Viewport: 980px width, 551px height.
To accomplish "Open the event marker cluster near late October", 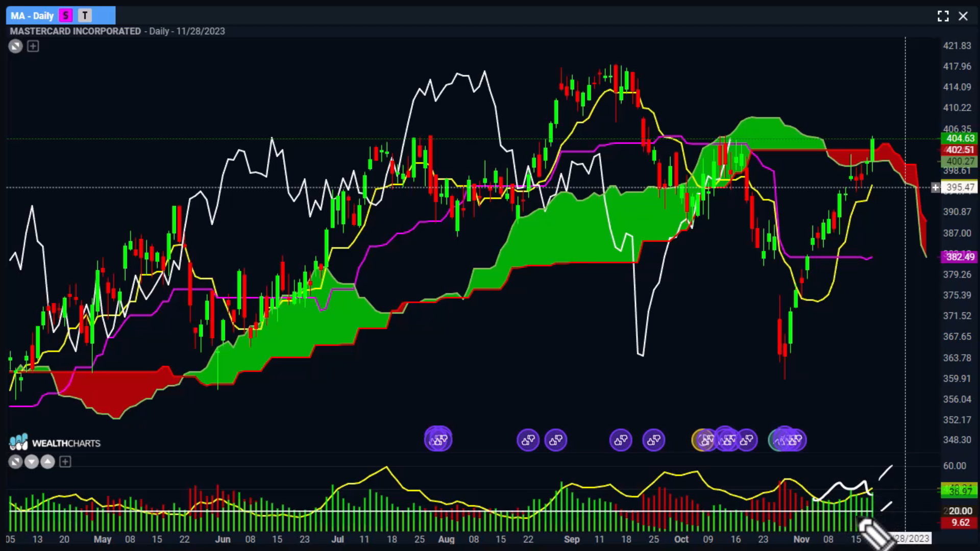I will (788, 439).
